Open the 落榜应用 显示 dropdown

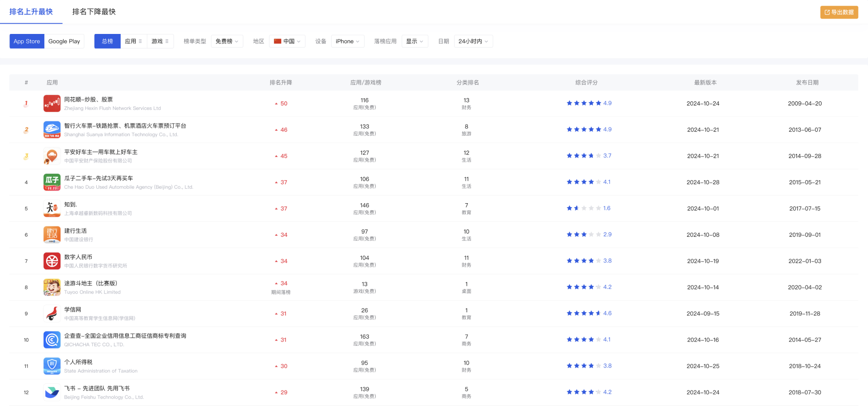[415, 41]
